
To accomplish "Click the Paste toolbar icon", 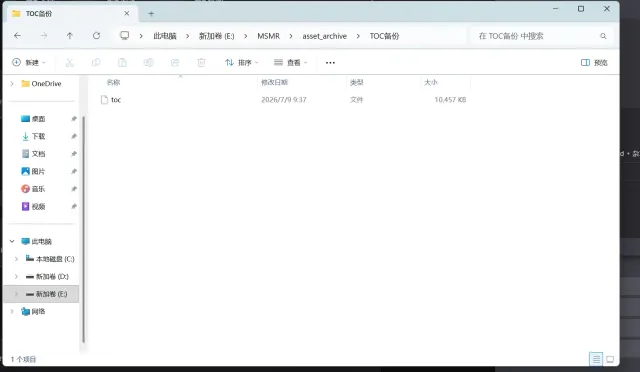I will pos(122,62).
